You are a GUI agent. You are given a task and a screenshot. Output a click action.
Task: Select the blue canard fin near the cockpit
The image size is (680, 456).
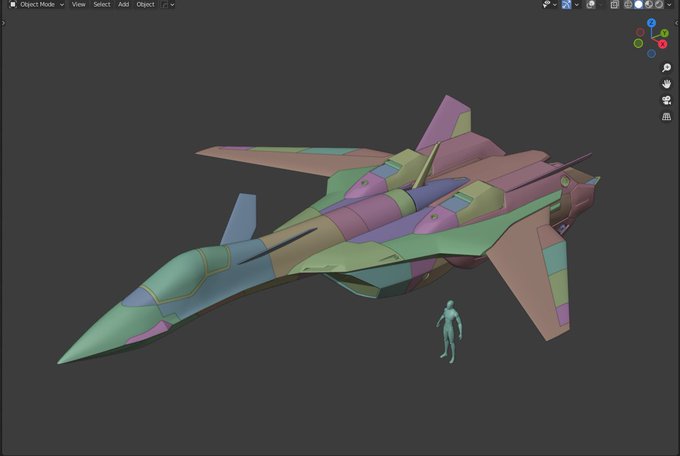point(240,219)
